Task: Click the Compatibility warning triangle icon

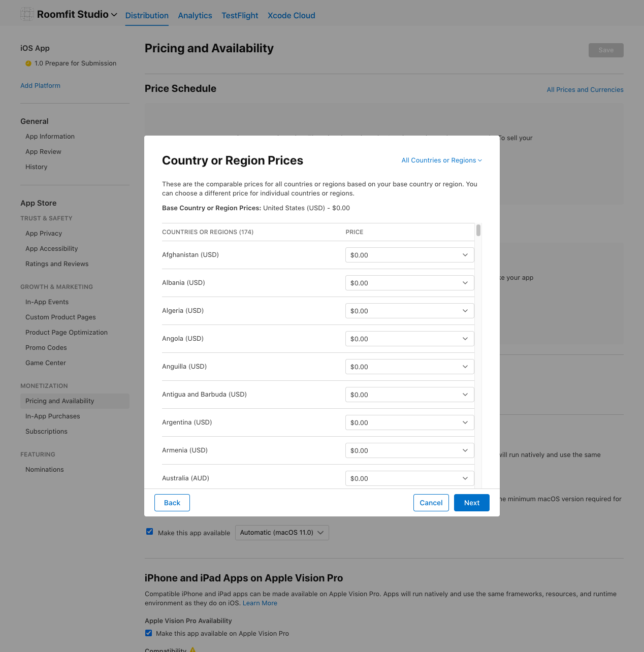Action: [x=192, y=649]
